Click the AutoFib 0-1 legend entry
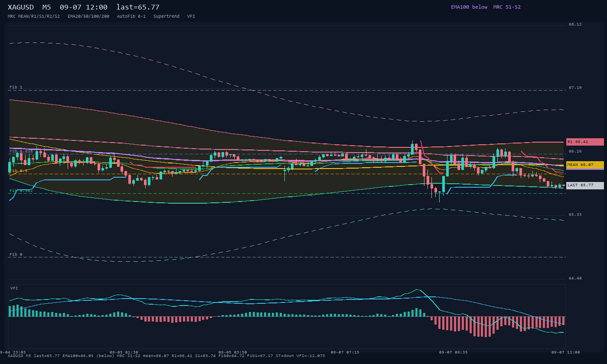This screenshot has height=364, width=607. 131,16
